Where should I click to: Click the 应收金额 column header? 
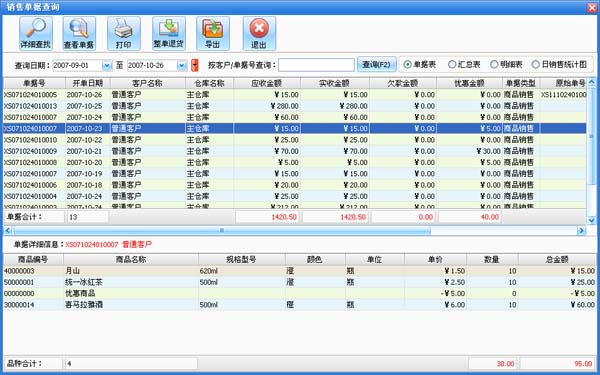[267, 83]
